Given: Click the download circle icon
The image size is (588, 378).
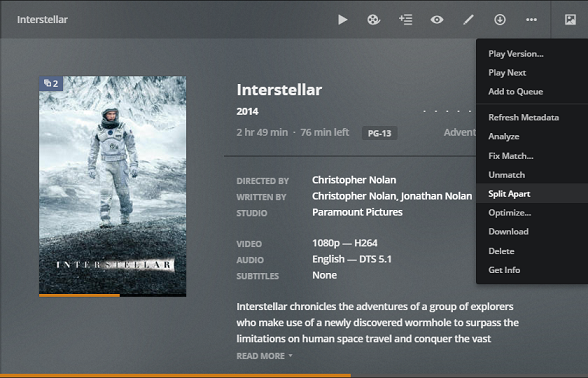Looking at the screenshot, I should (500, 20).
